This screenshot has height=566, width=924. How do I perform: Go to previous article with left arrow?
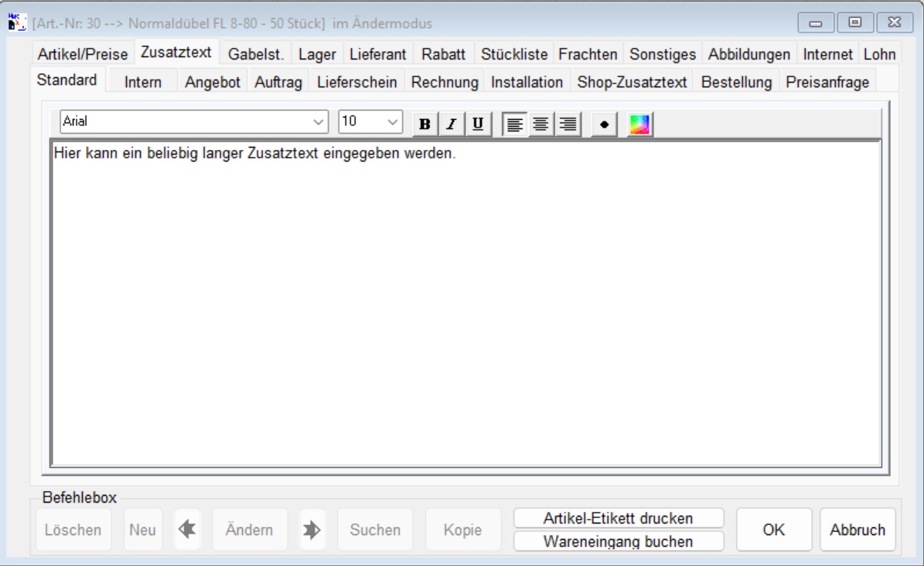pyautogui.click(x=187, y=530)
